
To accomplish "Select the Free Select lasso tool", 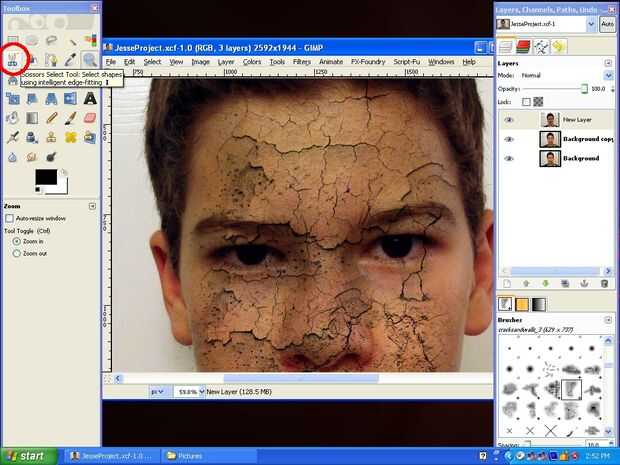I will [x=51, y=40].
